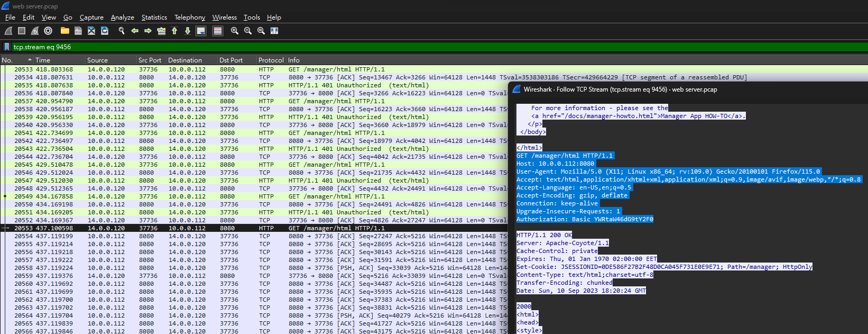Zoom out of the main window text
Viewport: 868px width, 334px height.
pos(248,31)
